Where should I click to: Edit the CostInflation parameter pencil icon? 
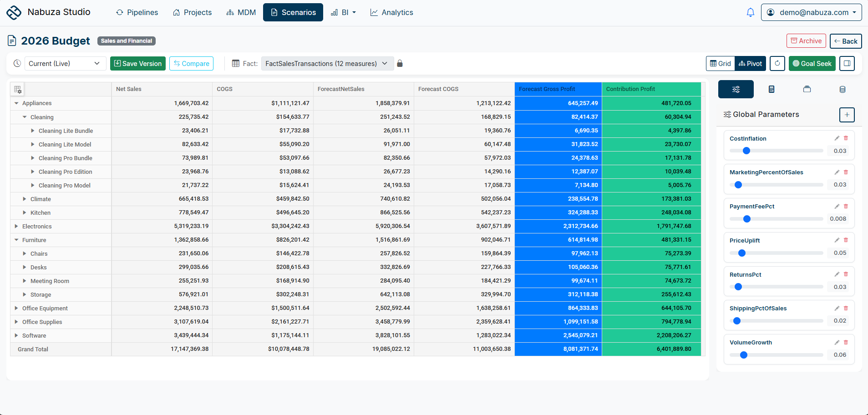(x=837, y=138)
